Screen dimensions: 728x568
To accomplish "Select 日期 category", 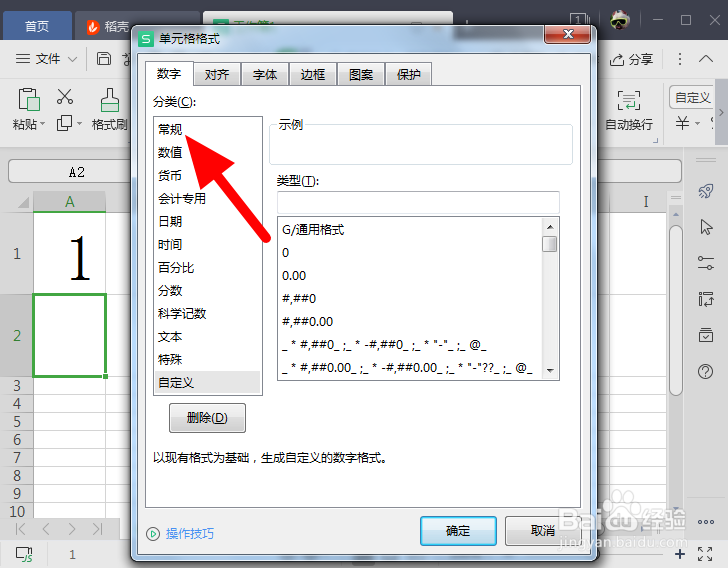I will (207, 222).
